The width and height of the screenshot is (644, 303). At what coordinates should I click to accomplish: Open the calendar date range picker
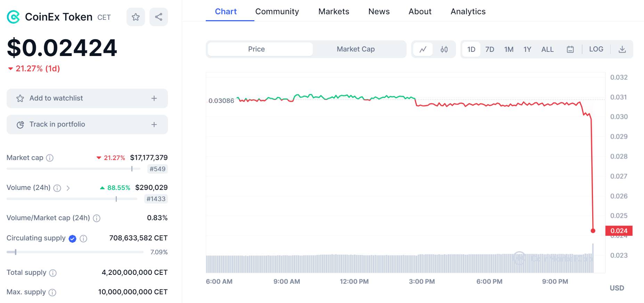coord(570,49)
